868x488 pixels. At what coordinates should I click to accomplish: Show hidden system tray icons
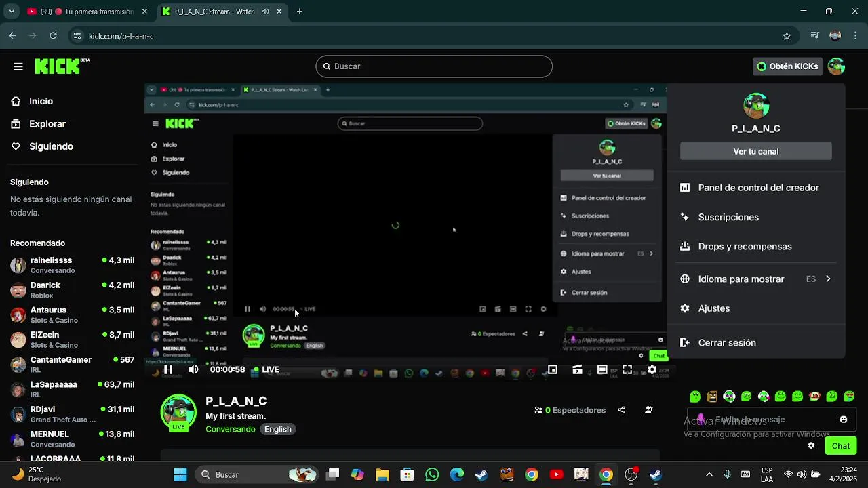(709, 474)
